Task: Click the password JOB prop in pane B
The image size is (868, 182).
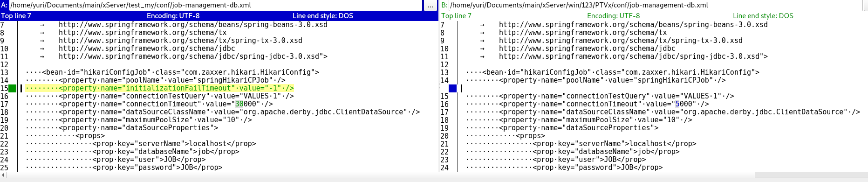Action: [564, 168]
